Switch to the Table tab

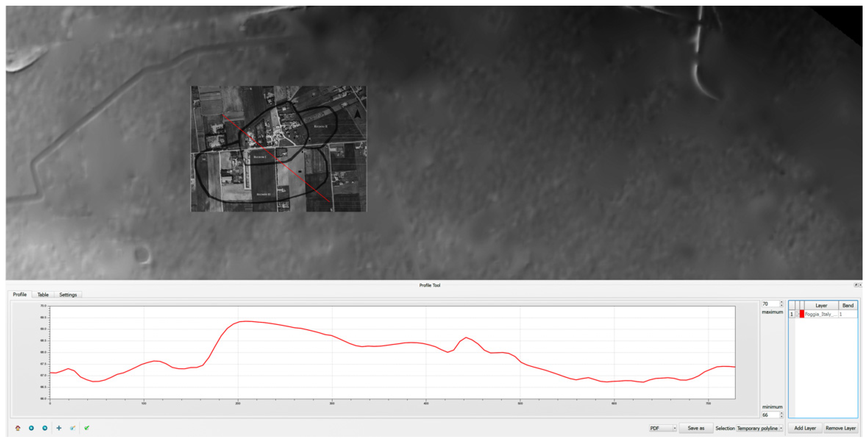pos(43,294)
